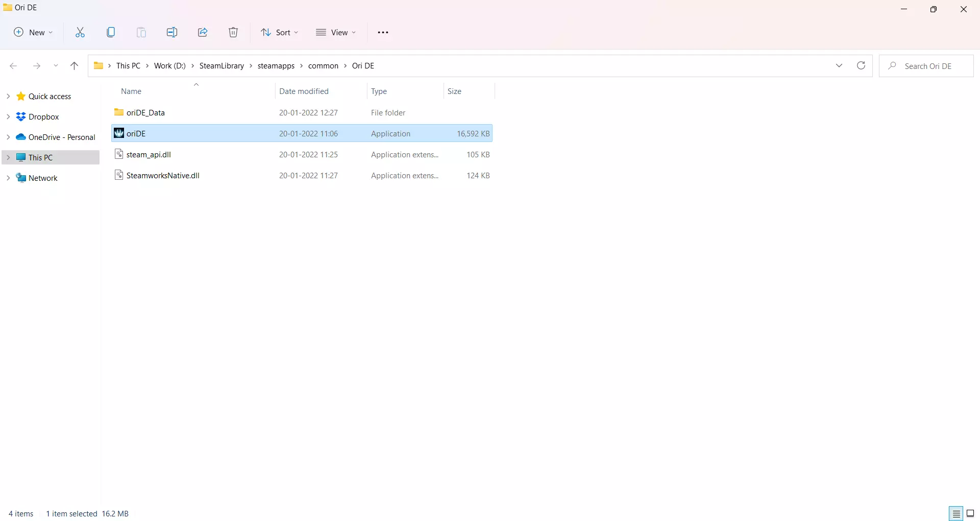Click the Ori DE breadcrumb segment

click(x=363, y=66)
